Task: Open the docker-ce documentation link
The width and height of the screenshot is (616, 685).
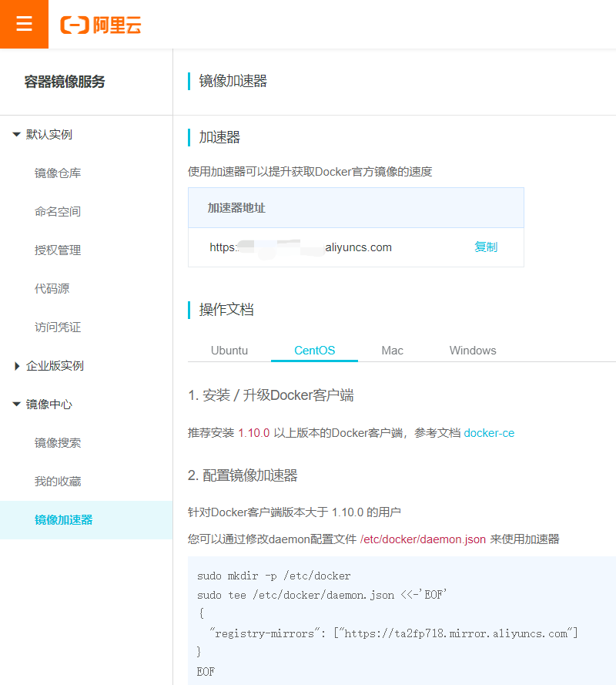Action: point(489,433)
